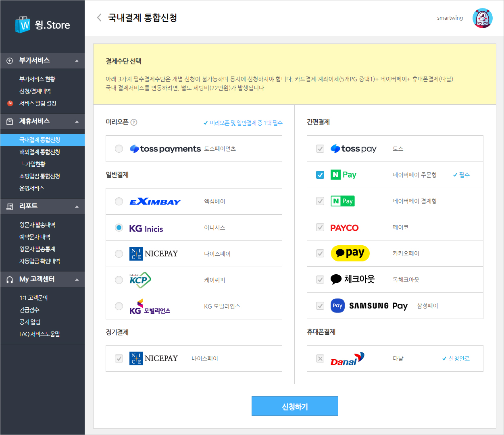Toggle the 네이버페이 결제형 checkbox
This screenshot has width=504, height=435.
320,201
